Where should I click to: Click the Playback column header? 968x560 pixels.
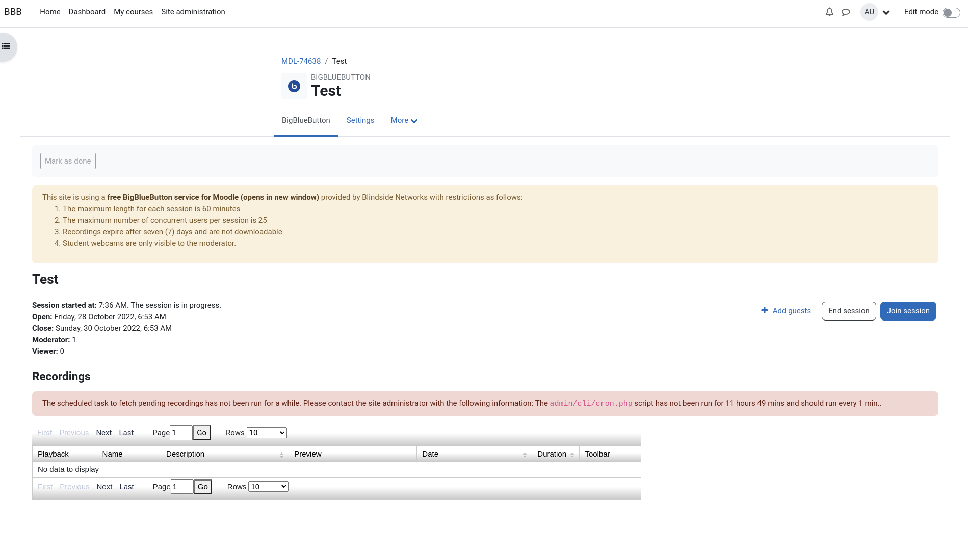tap(64, 454)
